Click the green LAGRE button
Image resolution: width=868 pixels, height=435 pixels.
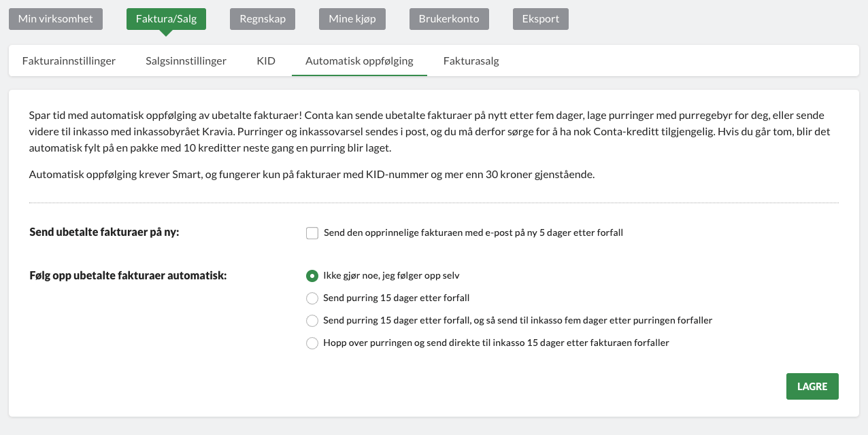[x=812, y=386]
